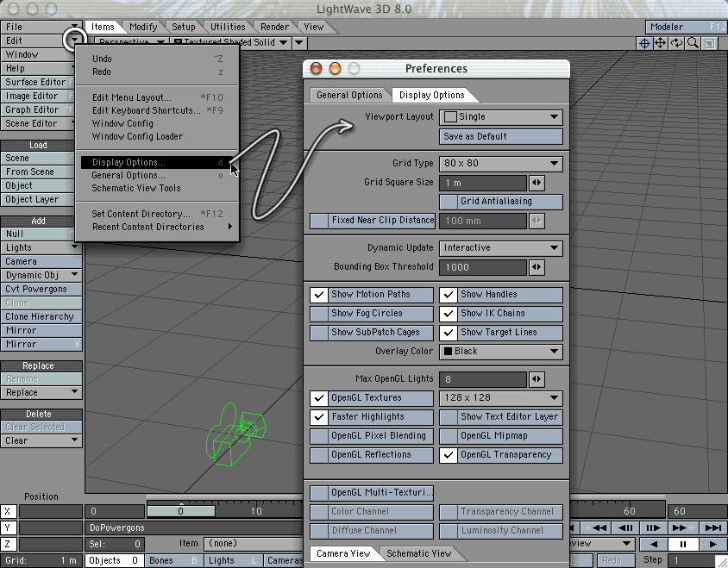Click the pause playback button
Viewport: 728px width, 568px height.
683,545
